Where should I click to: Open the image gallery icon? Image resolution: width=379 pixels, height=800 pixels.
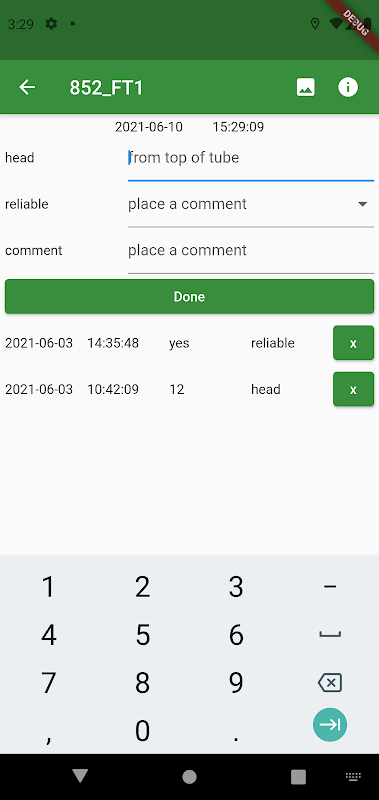tap(306, 87)
